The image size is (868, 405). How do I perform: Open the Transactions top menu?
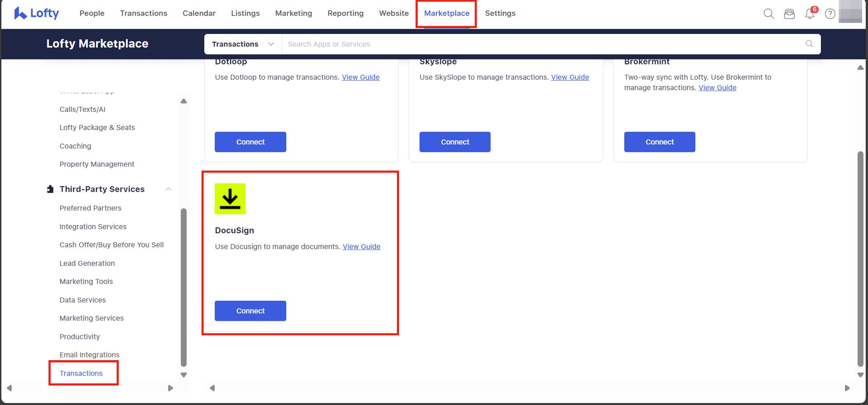click(144, 13)
